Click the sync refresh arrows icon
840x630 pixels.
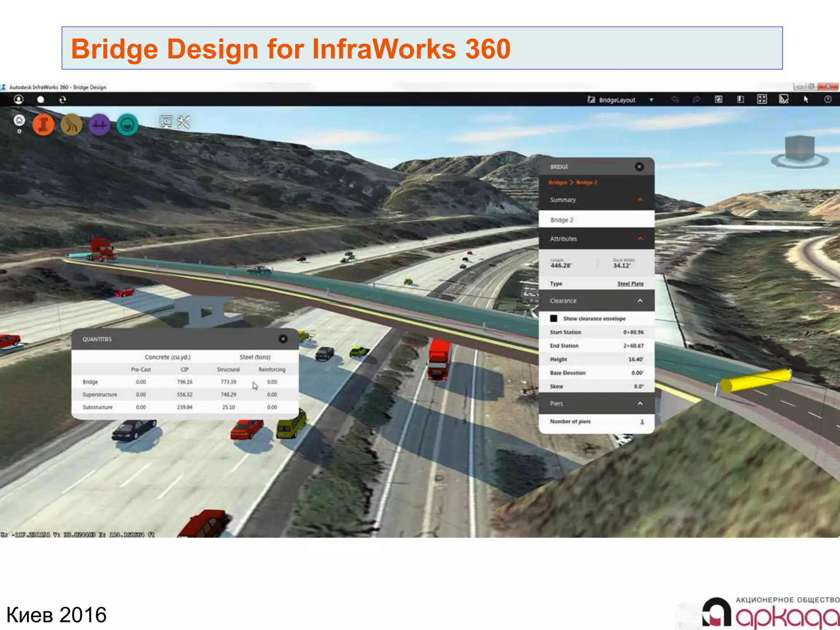point(62,100)
